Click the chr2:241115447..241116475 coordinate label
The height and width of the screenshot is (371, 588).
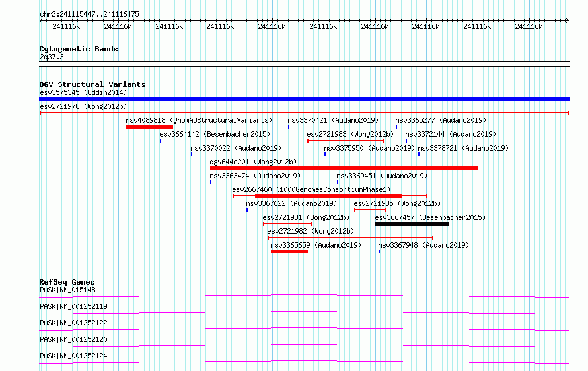(x=89, y=14)
